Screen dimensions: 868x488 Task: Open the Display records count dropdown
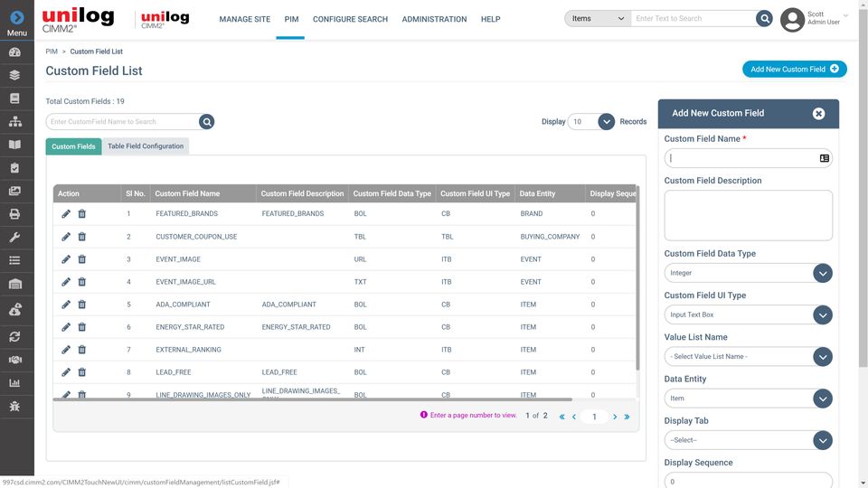[x=606, y=122]
